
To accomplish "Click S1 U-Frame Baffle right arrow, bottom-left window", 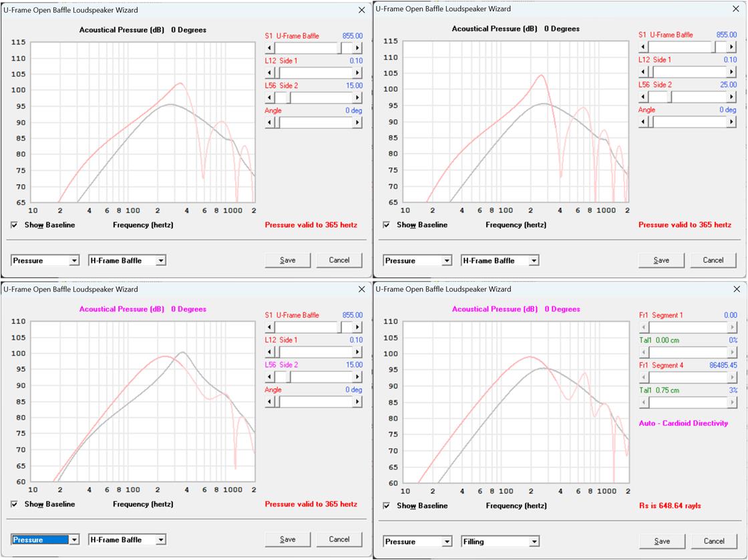I will click(357, 327).
